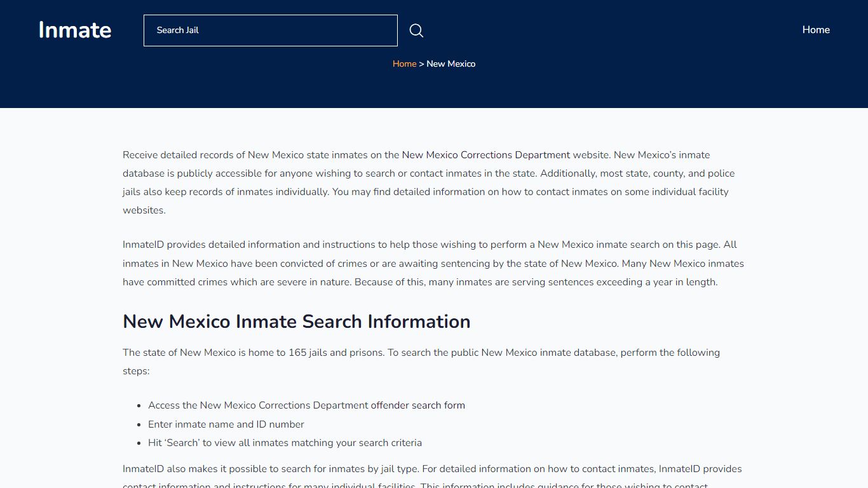Screen dimensions: 868x488
Task: Open the Inmate site logo
Action: point(75,30)
